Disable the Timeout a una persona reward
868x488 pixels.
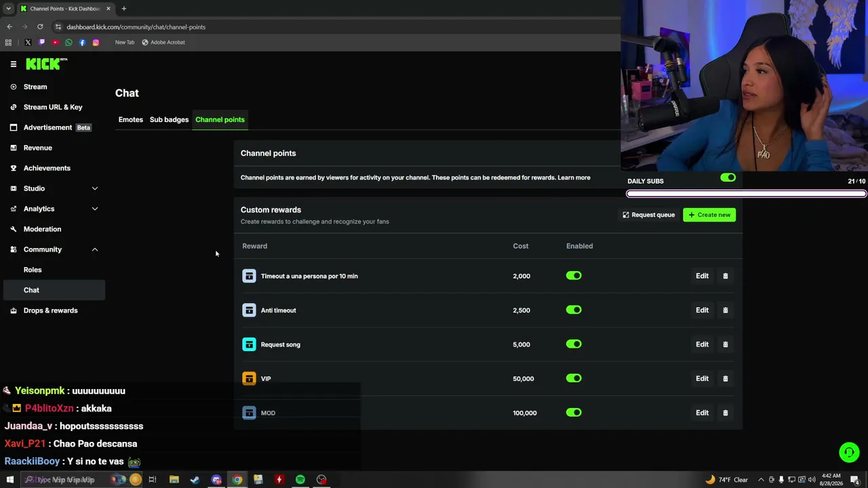click(574, 276)
